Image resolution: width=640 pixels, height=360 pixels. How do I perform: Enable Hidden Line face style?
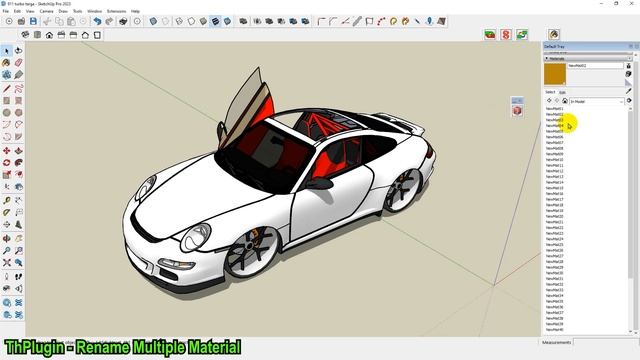(x=191, y=21)
